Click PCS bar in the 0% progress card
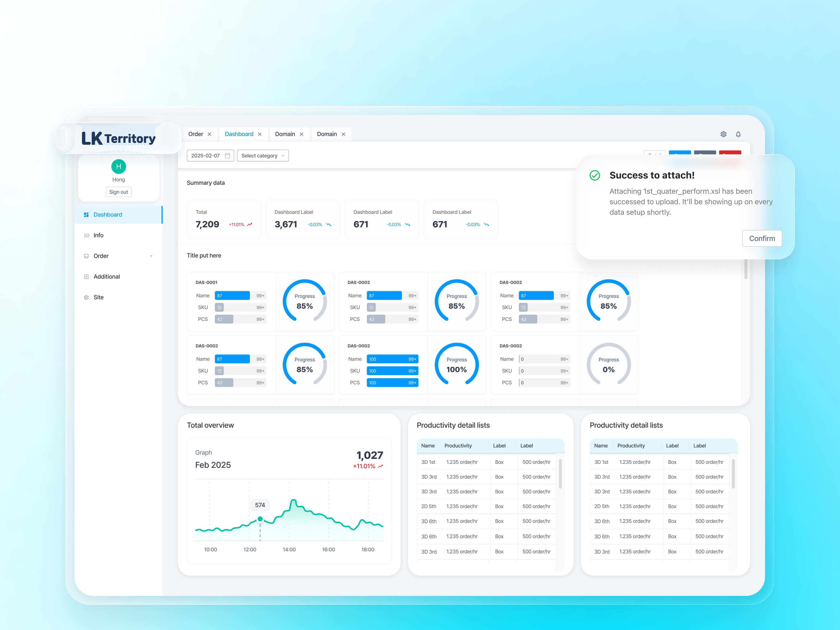840x630 pixels. (545, 383)
